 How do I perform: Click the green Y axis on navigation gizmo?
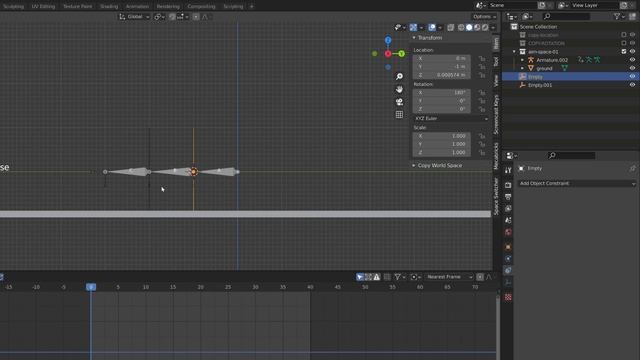(402, 53)
